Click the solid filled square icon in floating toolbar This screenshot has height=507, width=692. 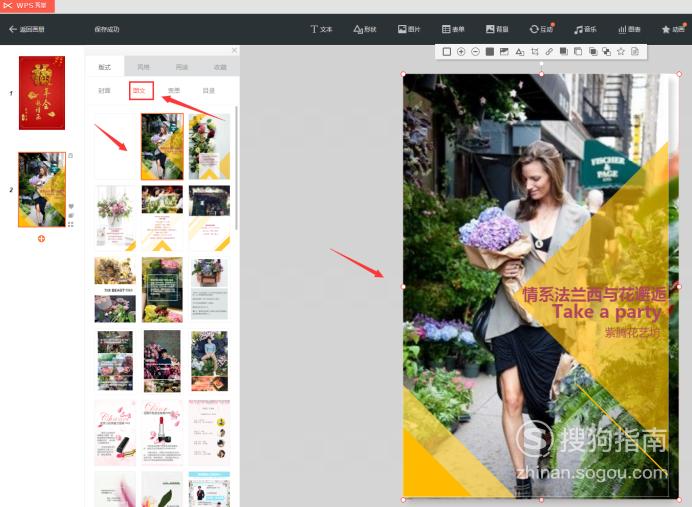[x=489, y=52]
